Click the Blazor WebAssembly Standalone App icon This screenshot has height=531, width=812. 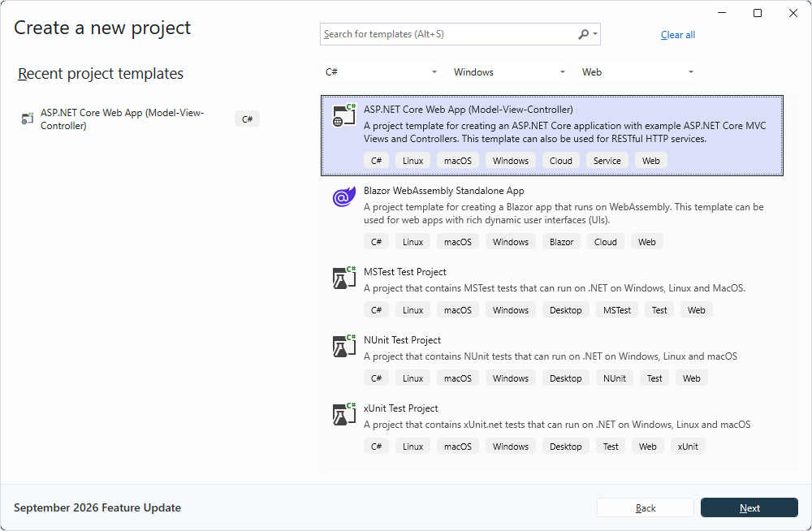343,196
